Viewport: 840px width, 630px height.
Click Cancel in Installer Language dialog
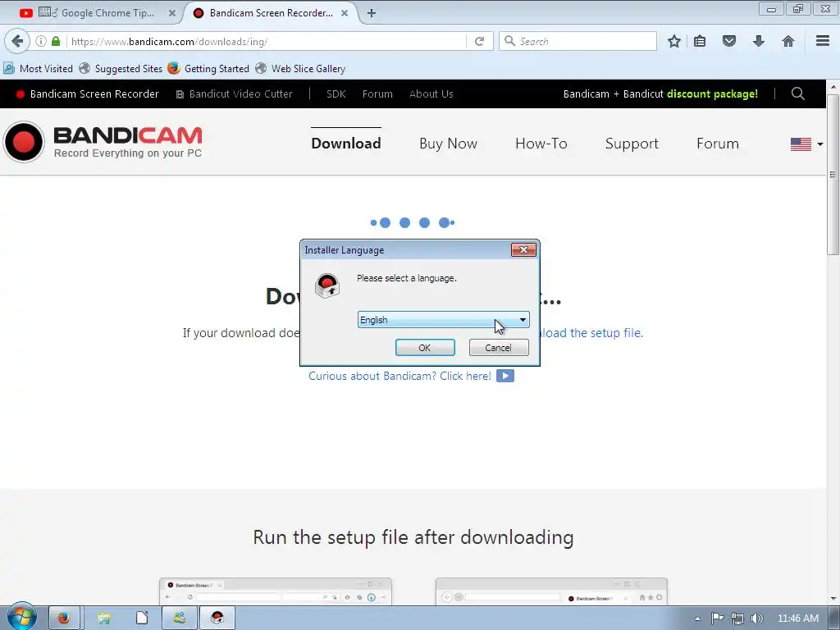pos(498,348)
